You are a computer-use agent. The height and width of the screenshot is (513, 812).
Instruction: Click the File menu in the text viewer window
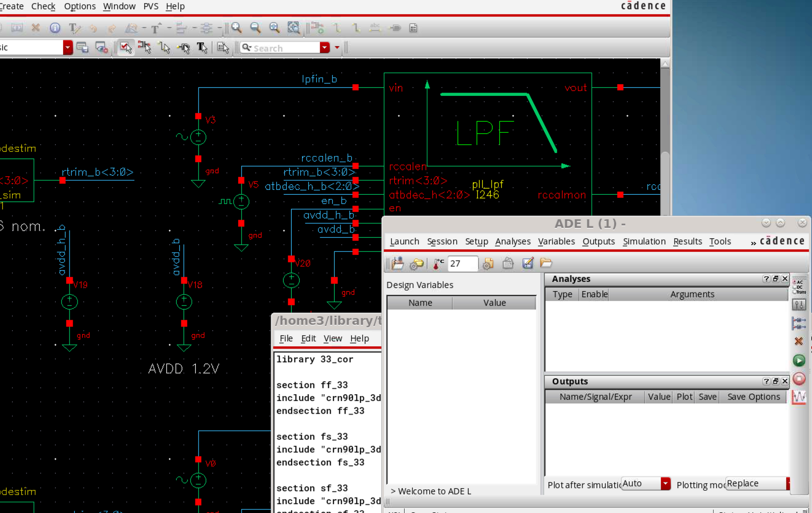pos(286,338)
